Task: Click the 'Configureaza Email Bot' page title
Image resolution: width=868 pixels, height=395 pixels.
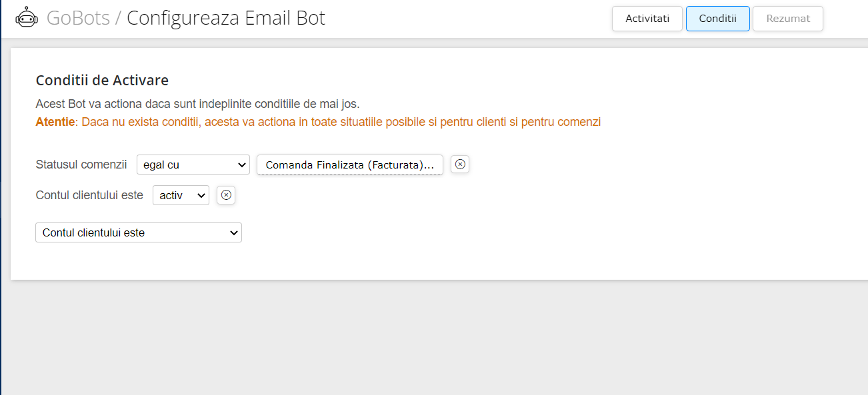Action: pyautogui.click(x=226, y=18)
